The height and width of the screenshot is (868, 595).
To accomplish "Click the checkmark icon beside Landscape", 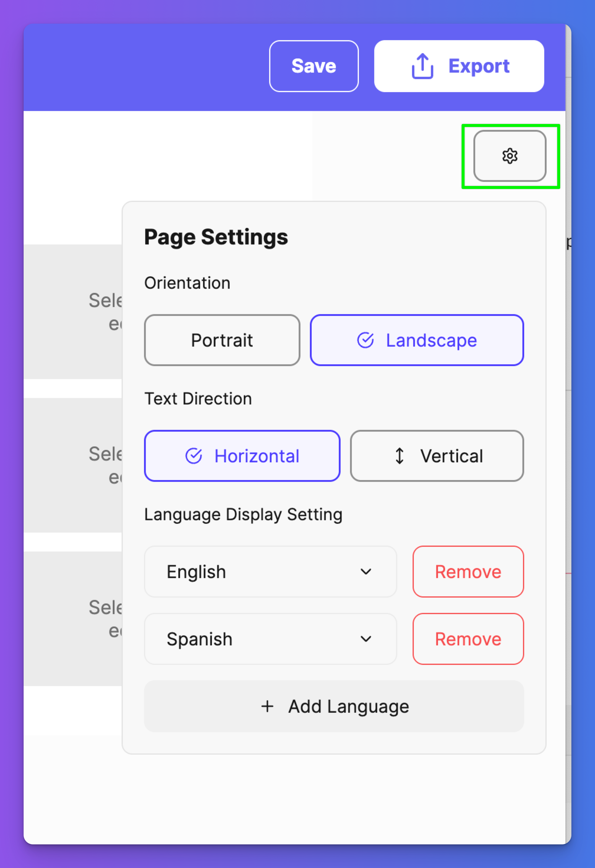I will pyautogui.click(x=365, y=340).
